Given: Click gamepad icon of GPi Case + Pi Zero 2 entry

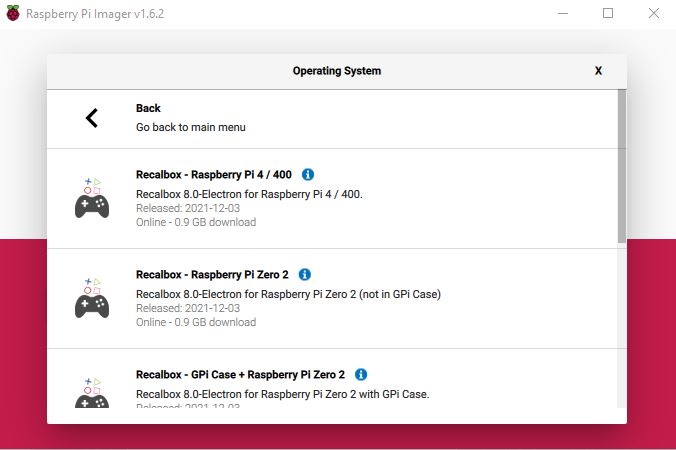Looking at the screenshot, I should click(x=92, y=392).
